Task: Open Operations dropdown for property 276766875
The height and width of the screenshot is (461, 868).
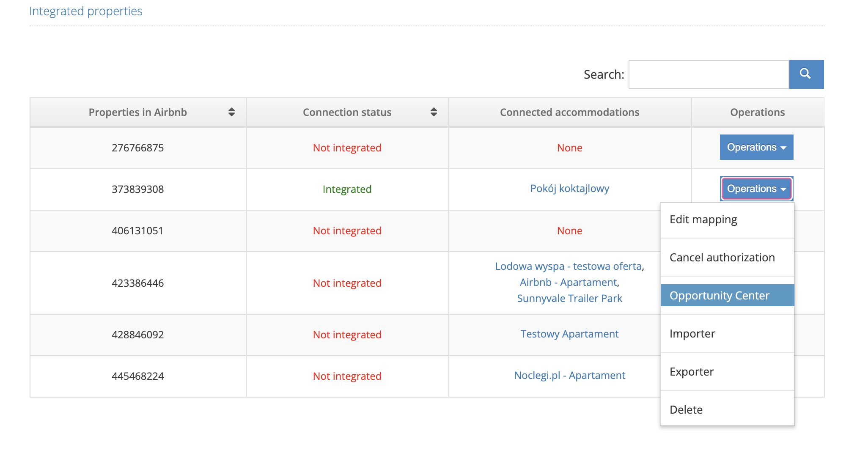Action: point(756,147)
